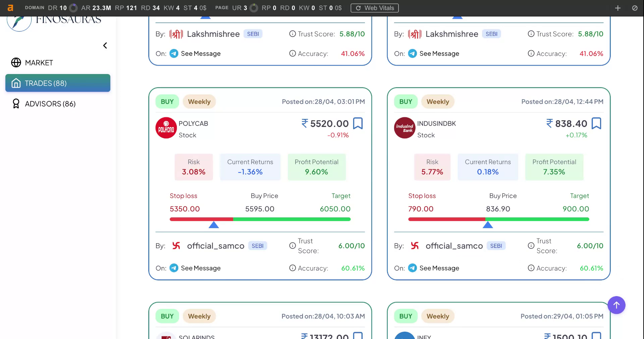Open Telegram See Message on POLYCAB card
The height and width of the screenshot is (339, 644).
201,268
